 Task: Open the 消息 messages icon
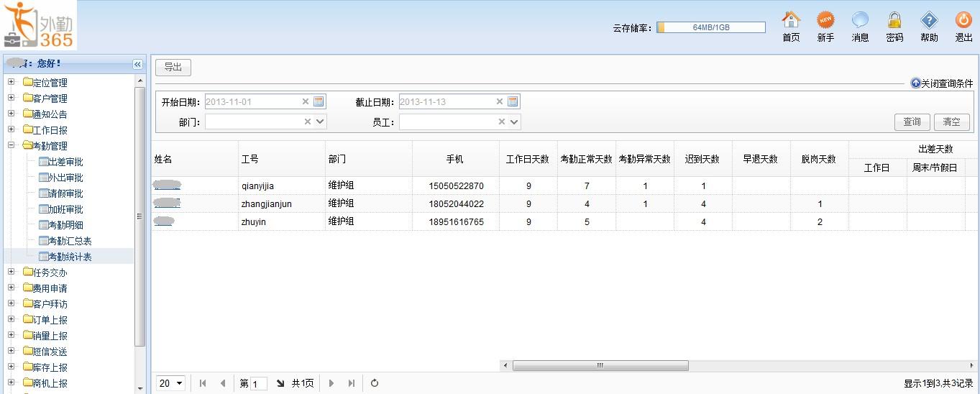860,20
